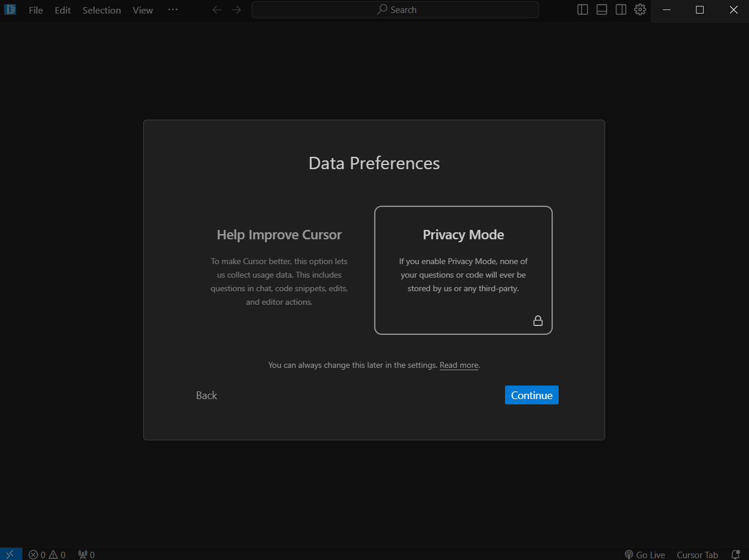The height and width of the screenshot is (560, 749).
Task: Click the blue Continue button
Action: (x=532, y=395)
